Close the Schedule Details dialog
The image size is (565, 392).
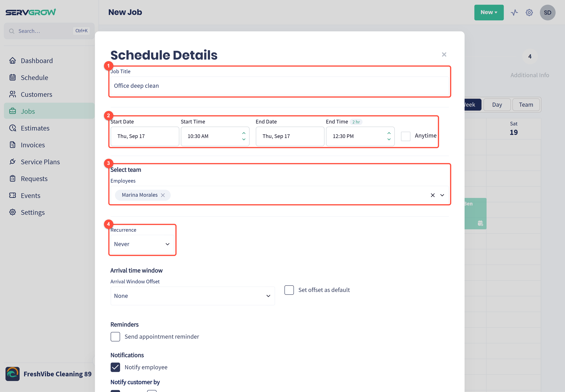coord(444,54)
